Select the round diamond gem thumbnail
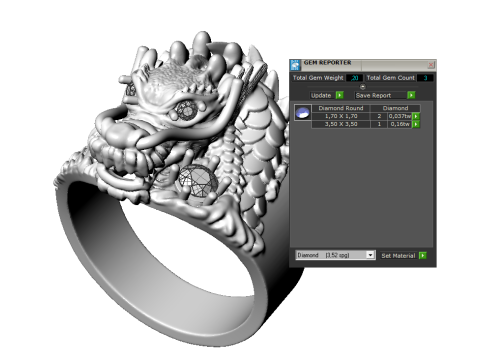The height and width of the screenshot is (360, 480). [303, 112]
